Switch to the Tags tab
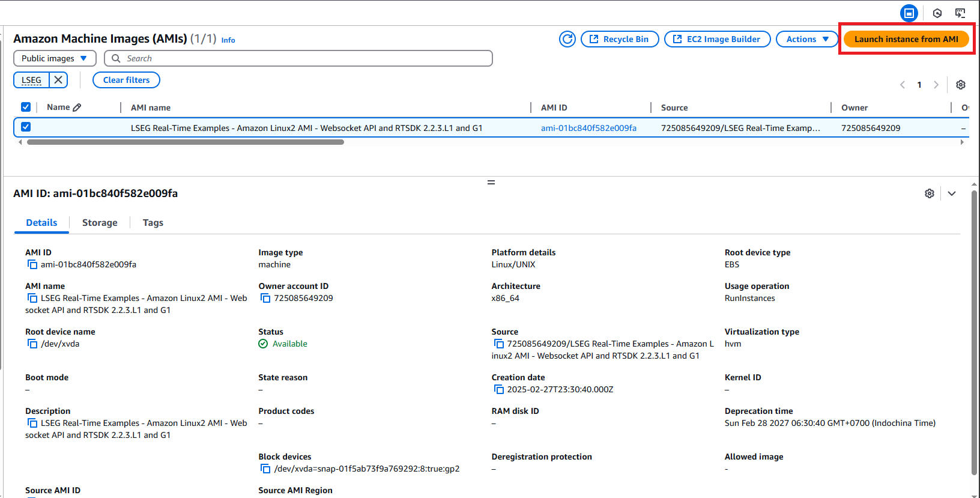The height and width of the screenshot is (498, 980). (153, 223)
